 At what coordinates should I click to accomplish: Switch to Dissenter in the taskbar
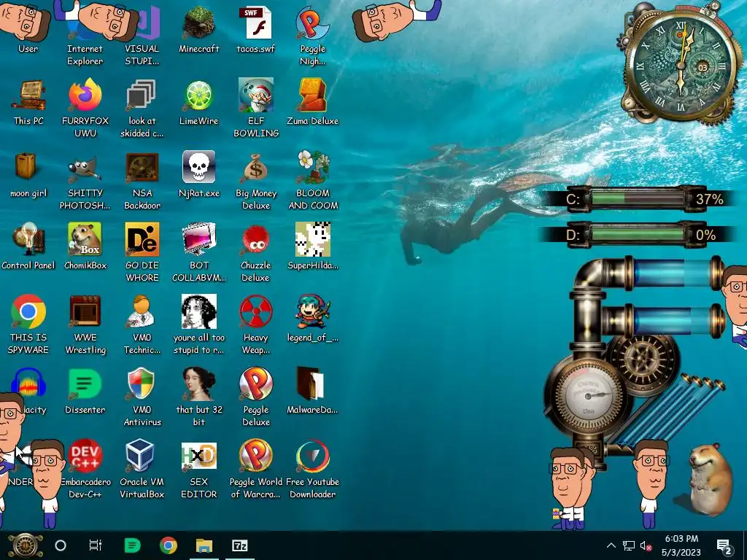pyautogui.click(x=132, y=545)
